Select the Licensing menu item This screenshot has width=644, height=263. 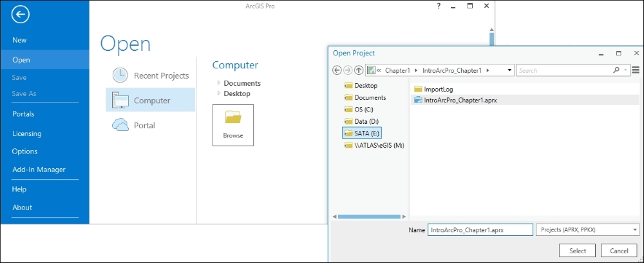coord(26,133)
